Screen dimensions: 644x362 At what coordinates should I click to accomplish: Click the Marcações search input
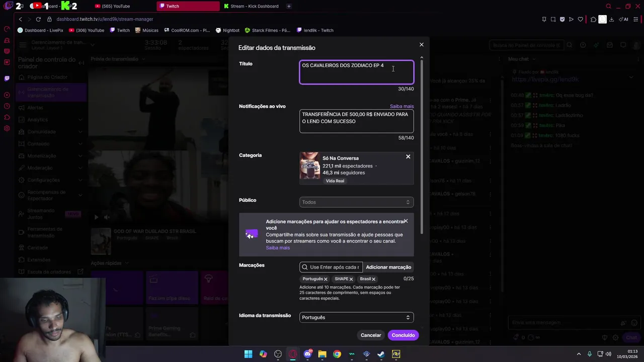(x=331, y=267)
